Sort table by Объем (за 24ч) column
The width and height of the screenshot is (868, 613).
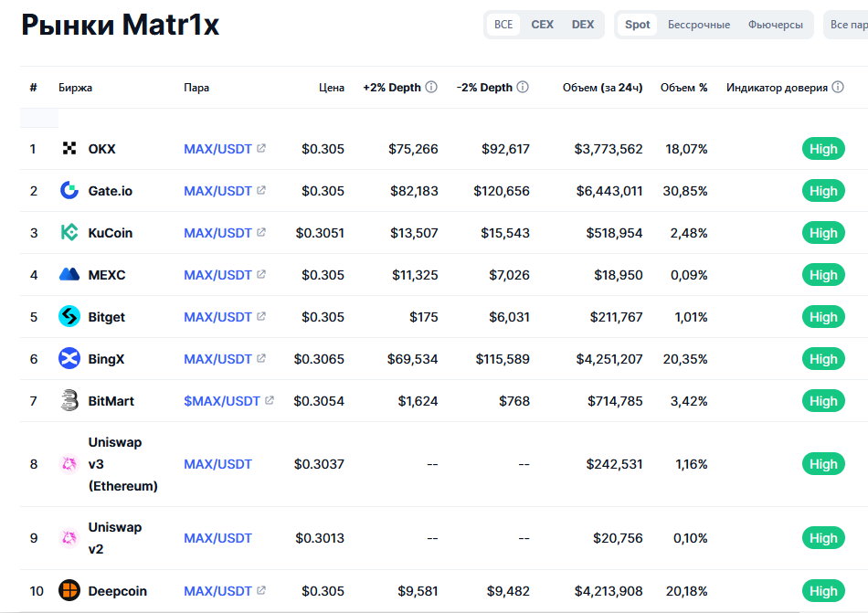(x=602, y=88)
